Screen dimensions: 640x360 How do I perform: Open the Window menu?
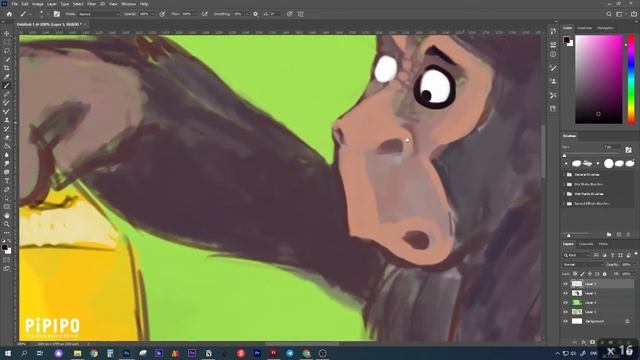[129, 4]
